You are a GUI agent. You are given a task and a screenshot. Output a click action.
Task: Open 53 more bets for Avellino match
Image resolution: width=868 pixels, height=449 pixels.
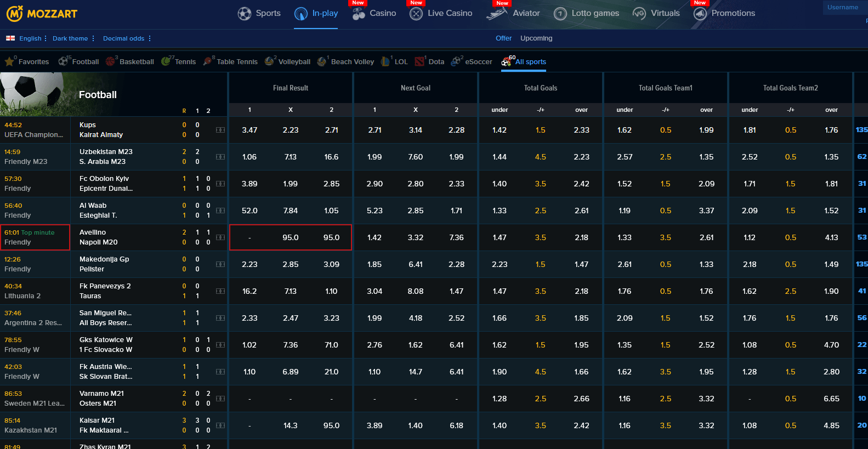861,237
